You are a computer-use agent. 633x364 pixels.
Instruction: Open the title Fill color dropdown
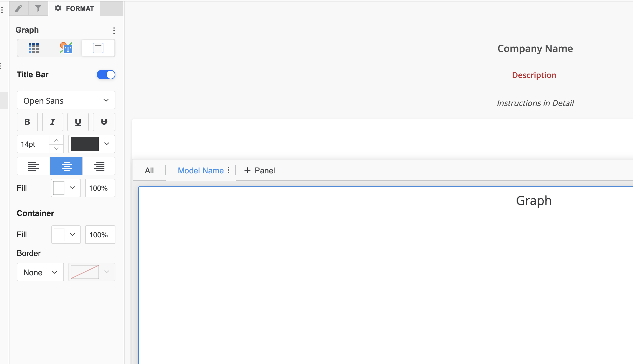[66, 188]
